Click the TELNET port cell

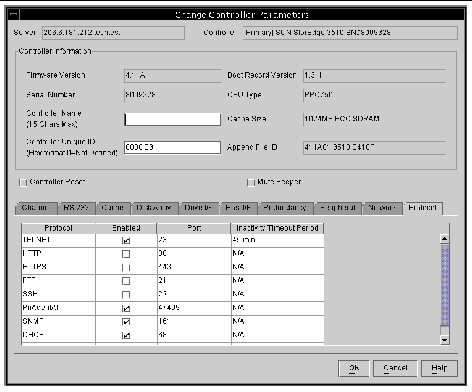(x=194, y=240)
